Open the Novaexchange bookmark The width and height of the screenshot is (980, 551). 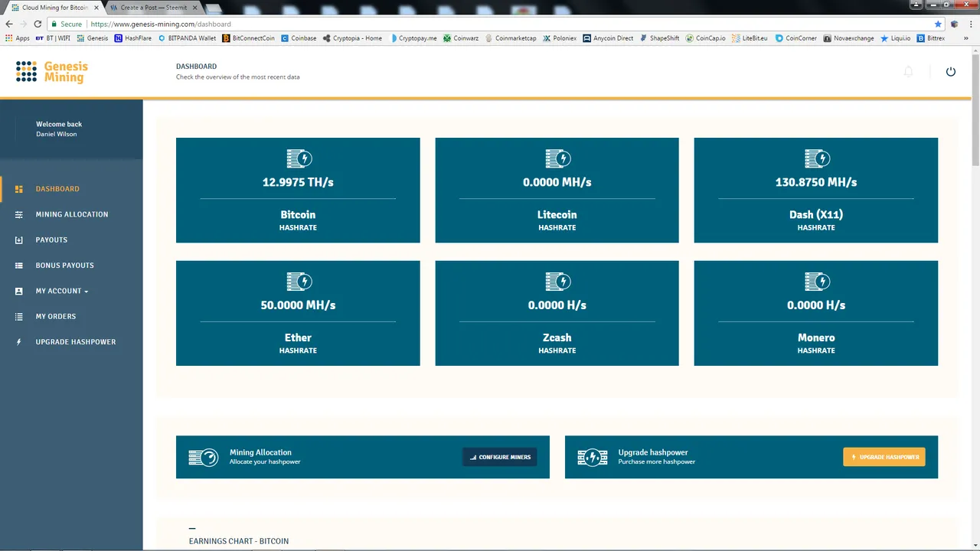(x=849, y=38)
